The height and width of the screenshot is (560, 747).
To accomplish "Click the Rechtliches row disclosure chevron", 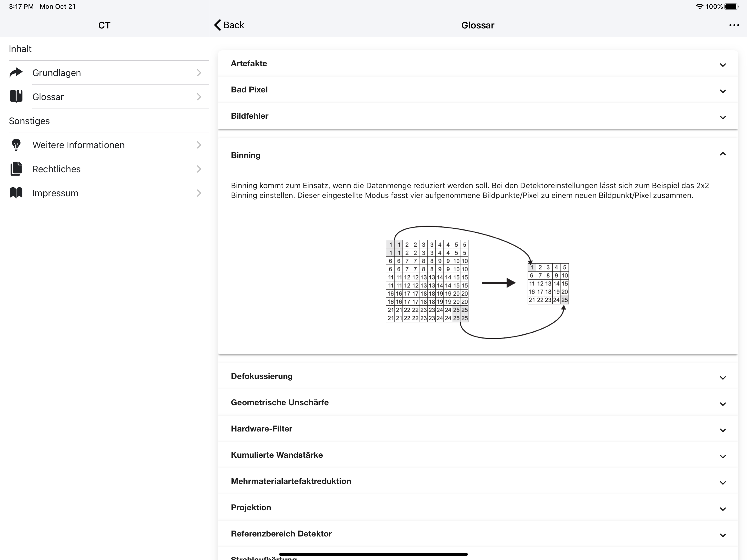I will coord(199,169).
